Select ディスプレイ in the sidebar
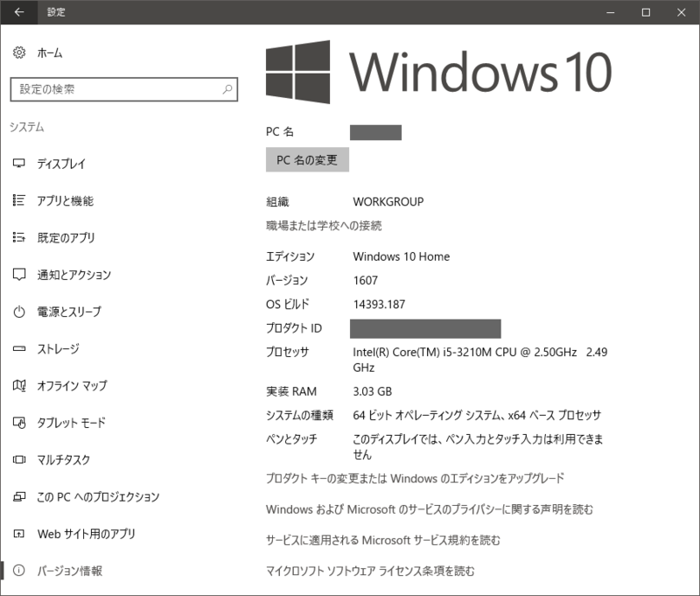This screenshot has height=596, width=700. point(60,164)
